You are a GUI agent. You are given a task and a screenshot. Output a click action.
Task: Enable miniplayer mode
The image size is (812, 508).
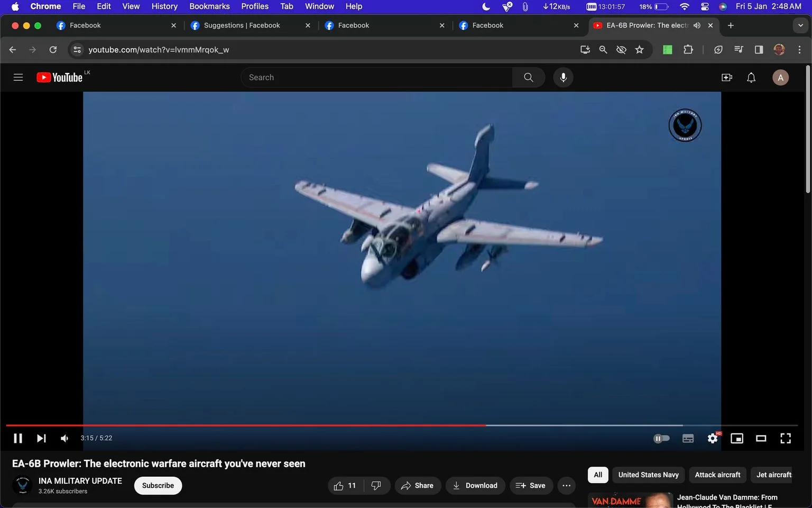737,438
